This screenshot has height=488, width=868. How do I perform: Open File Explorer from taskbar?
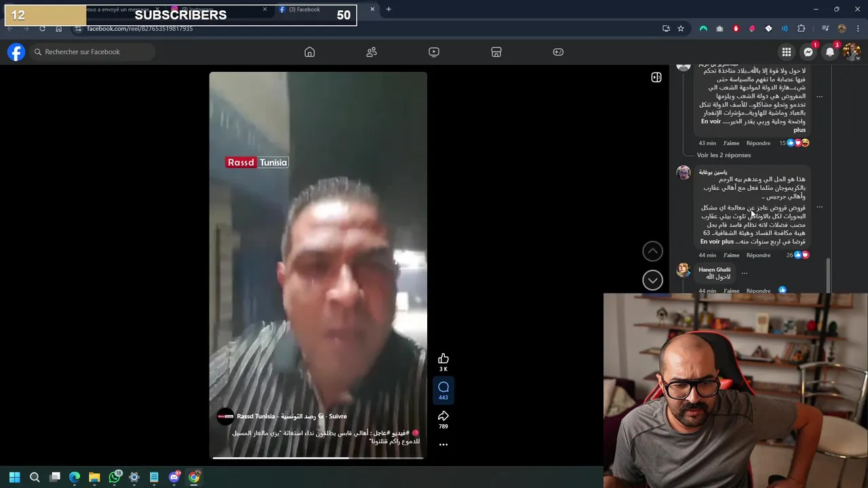94,477
